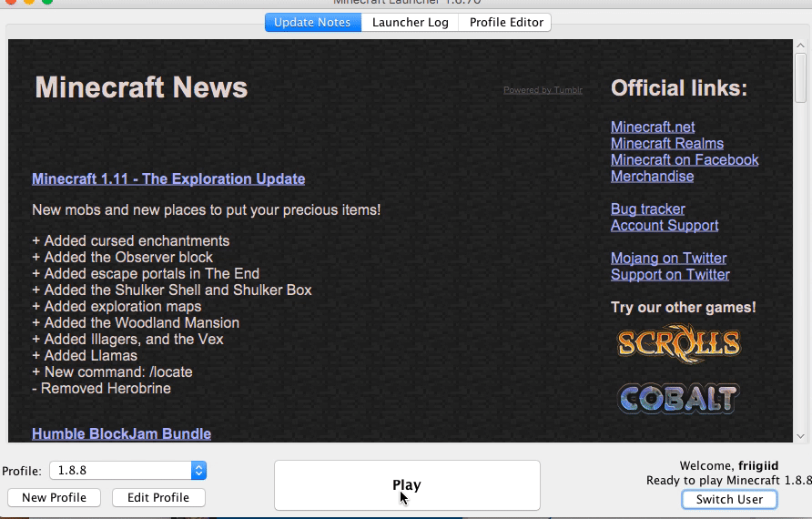The height and width of the screenshot is (519, 812).
Task: Click the Switch User button
Action: pos(729,499)
